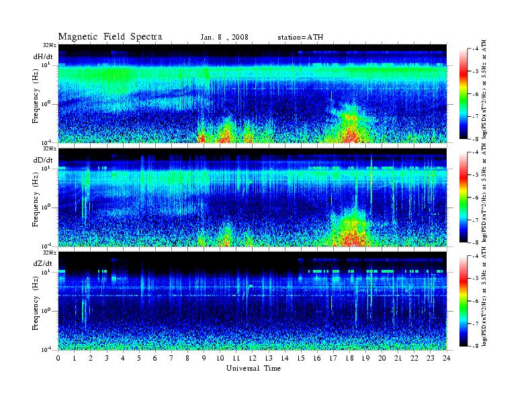
Task: Click the time axis tick label '23'
Action: (430, 358)
